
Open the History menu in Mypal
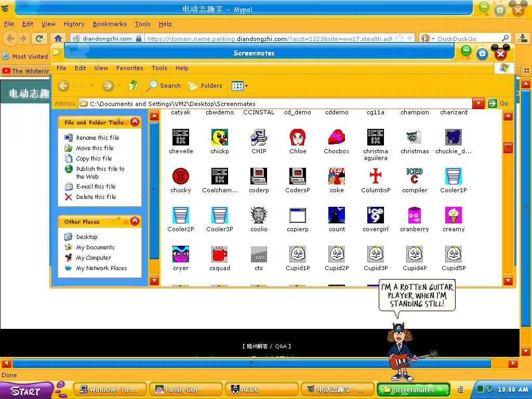coord(74,24)
